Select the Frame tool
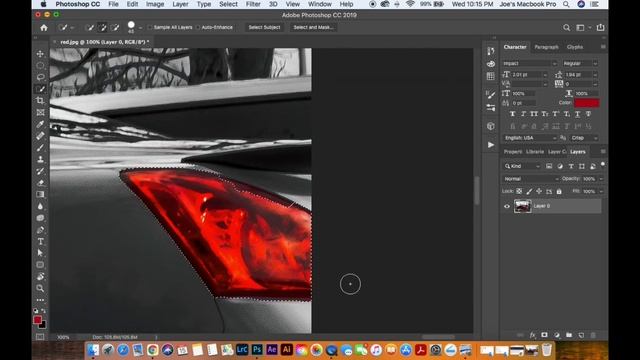 pos(40,112)
